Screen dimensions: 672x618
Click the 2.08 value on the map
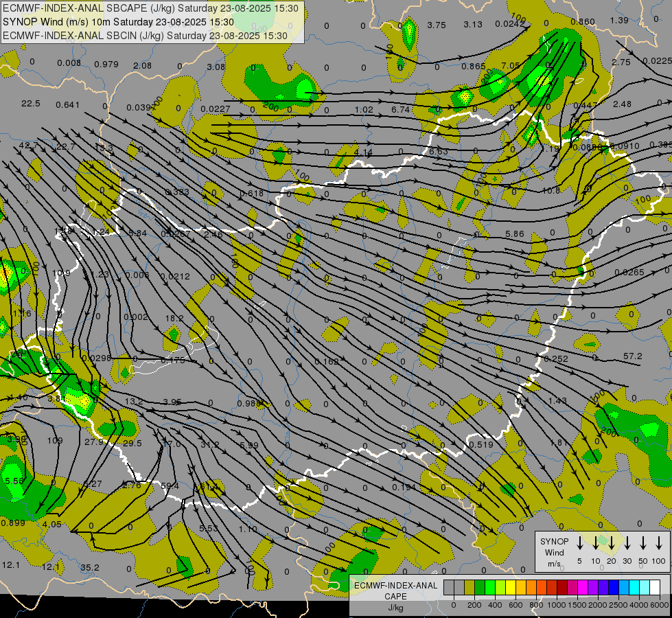(142, 66)
